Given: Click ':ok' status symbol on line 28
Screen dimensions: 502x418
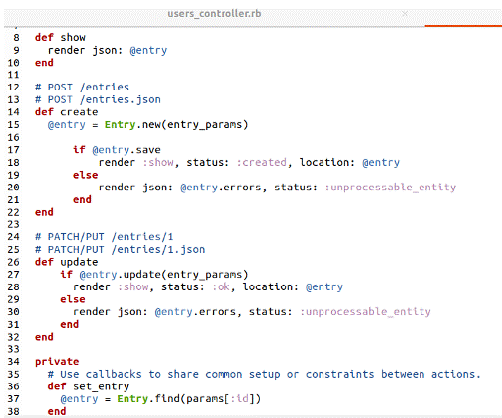Looking at the screenshot, I should tap(221, 287).
